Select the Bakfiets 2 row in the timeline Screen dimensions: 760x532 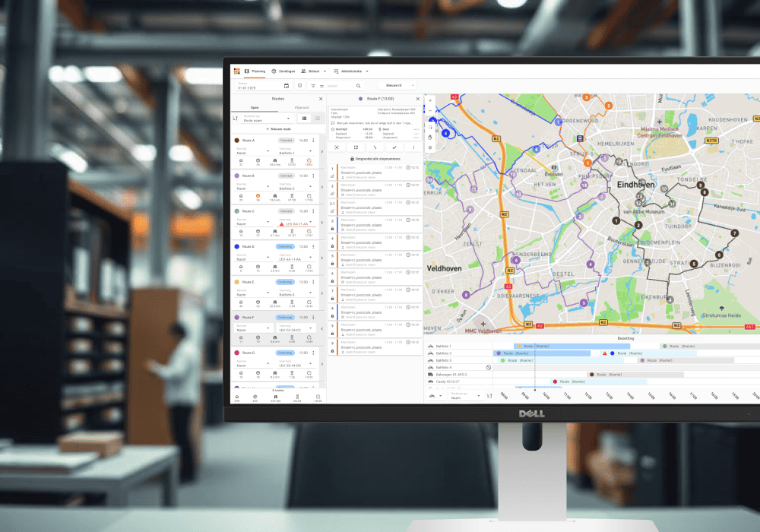458,353
